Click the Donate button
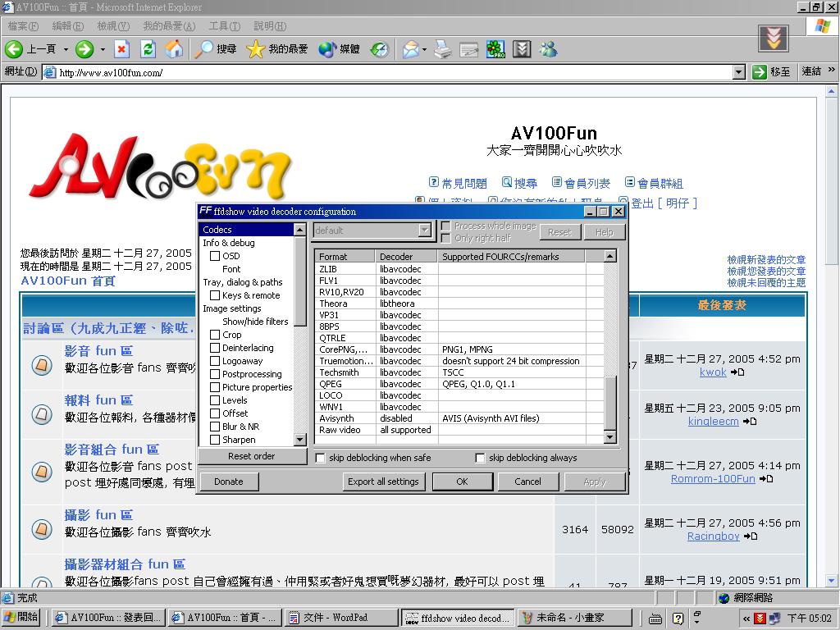The width and height of the screenshot is (840, 630). coord(229,482)
